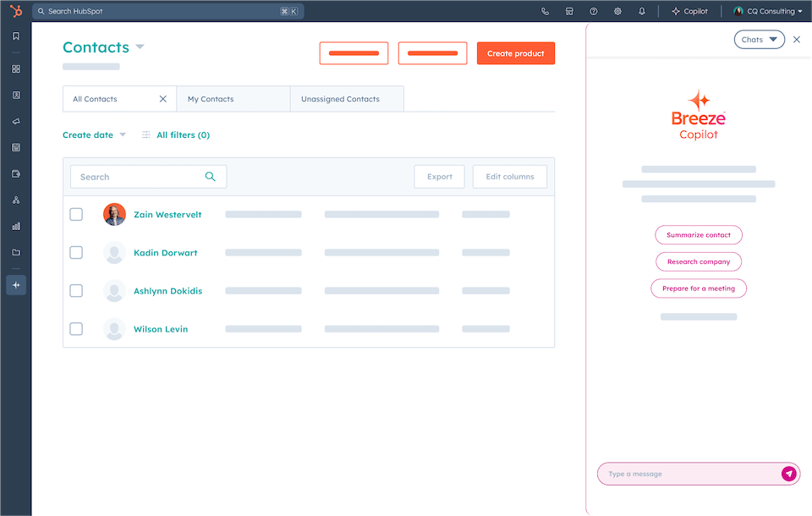
Task: Open the marketing megaphone icon in sidebar
Action: pyautogui.click(x=16, y=121)
